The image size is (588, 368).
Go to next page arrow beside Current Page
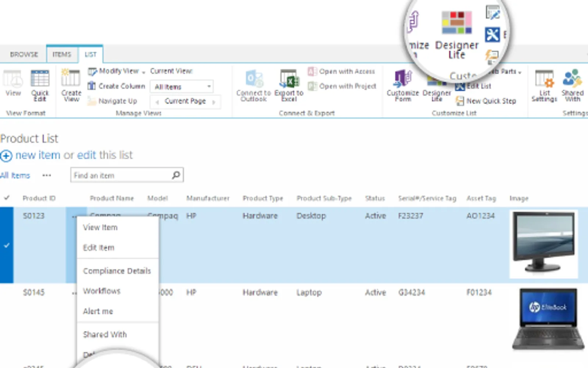pos(214,102)
